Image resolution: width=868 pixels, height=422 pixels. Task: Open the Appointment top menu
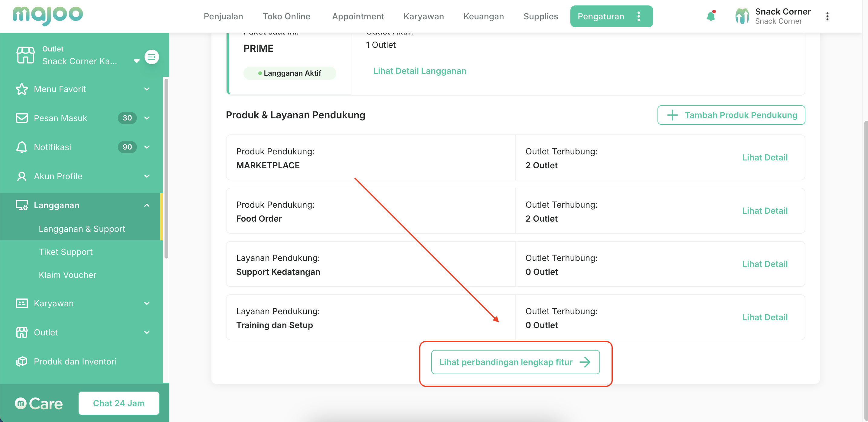point(358,16)
